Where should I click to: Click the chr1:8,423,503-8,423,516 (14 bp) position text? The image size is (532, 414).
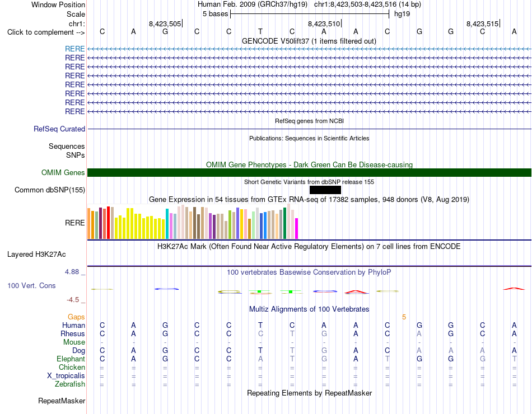click(367, 4)
